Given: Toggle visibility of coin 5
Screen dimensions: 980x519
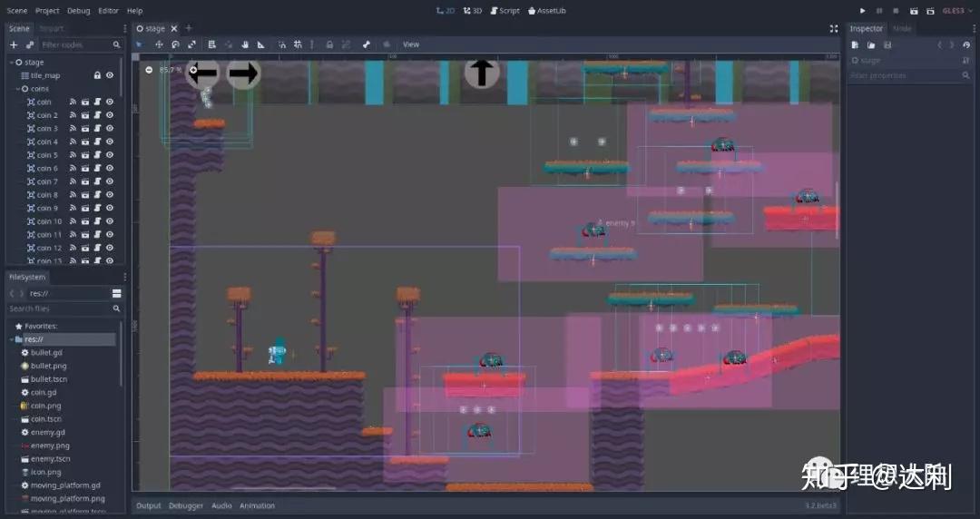Looking at the screenshot, I should (110, 155).
